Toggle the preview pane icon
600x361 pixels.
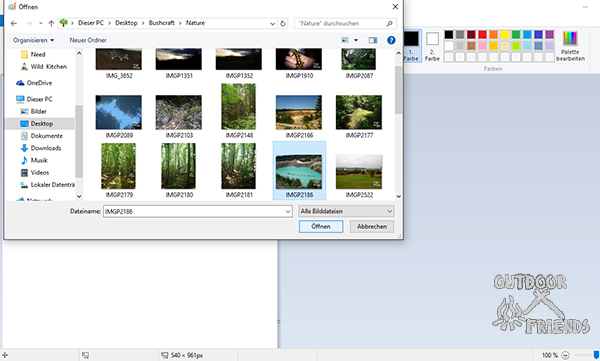tap(372, 40)
